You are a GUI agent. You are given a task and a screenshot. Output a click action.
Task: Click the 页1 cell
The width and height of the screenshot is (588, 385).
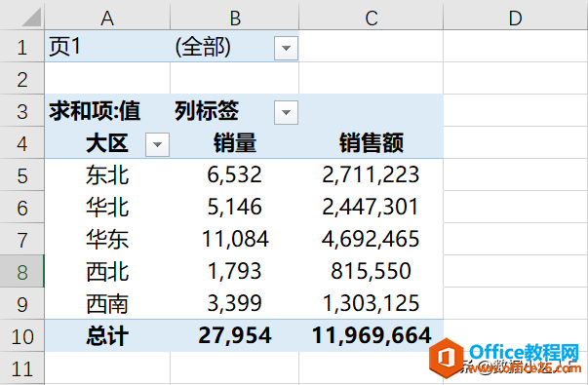point(107,47)
